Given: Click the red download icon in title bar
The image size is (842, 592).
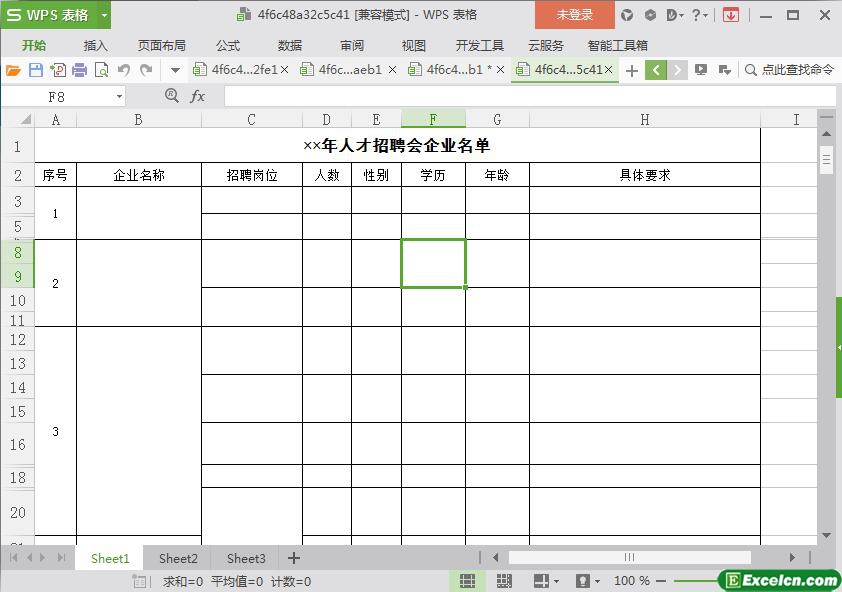Looking at the screenshot, I should 730,15.
